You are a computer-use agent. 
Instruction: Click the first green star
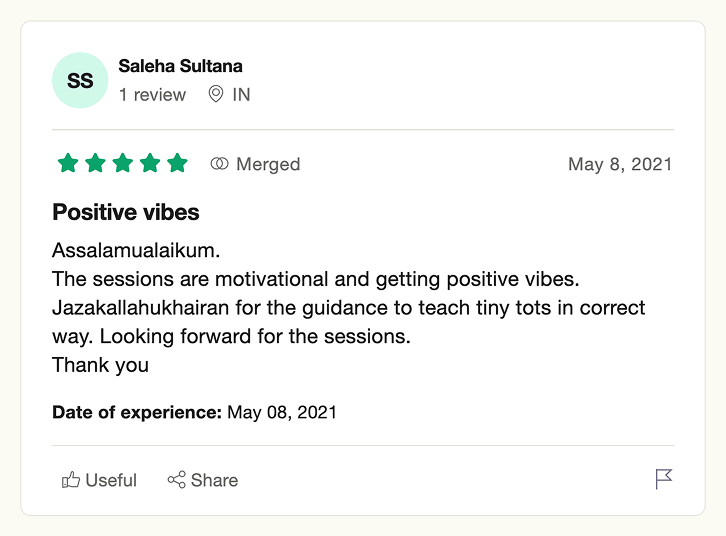(x=68, y=163)
